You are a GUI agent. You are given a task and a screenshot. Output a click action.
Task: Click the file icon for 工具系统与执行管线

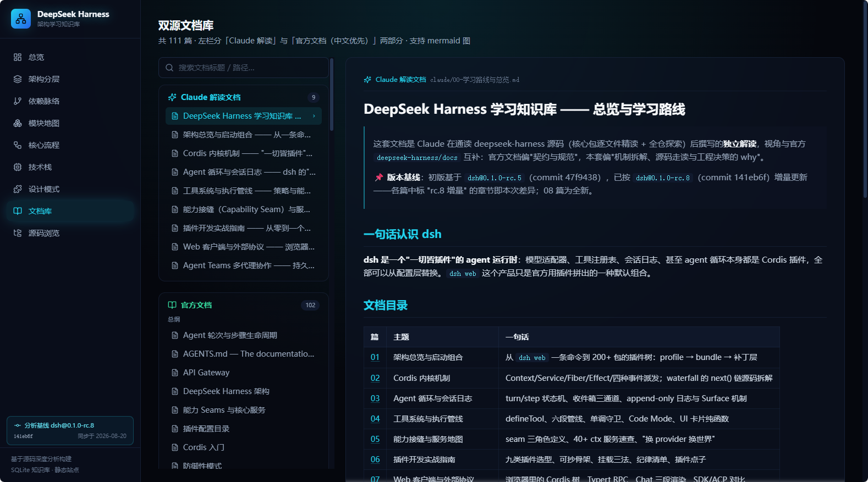click(175, 191)
